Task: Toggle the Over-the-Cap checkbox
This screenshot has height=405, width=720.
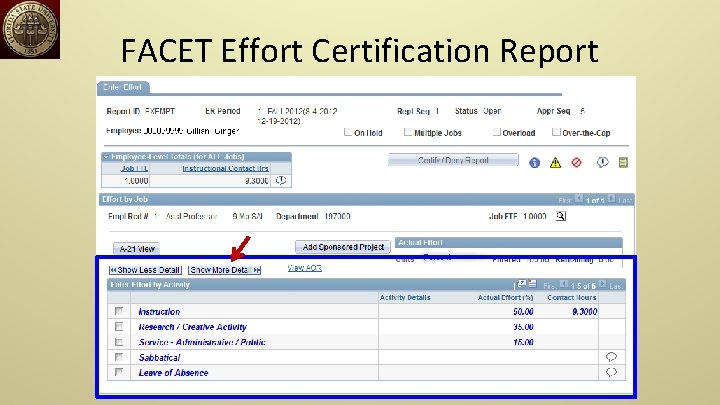Action: 556,132
